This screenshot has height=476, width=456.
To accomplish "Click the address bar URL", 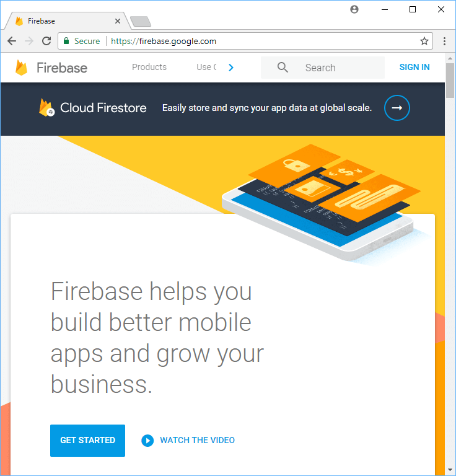I will coord(164,41).
